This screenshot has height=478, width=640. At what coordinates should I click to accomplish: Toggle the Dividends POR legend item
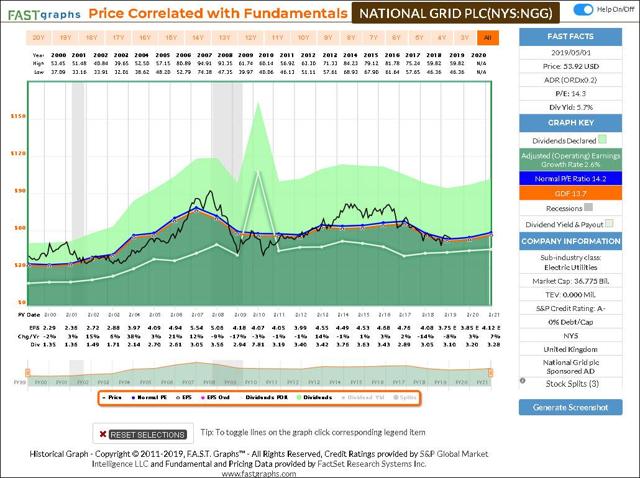pos(264,397)
